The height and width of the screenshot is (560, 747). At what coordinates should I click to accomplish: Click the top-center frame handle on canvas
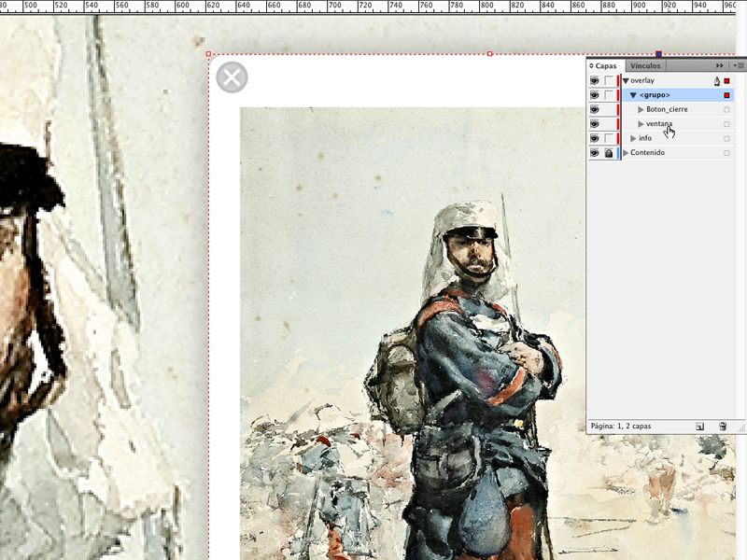(x=489, y=54)
